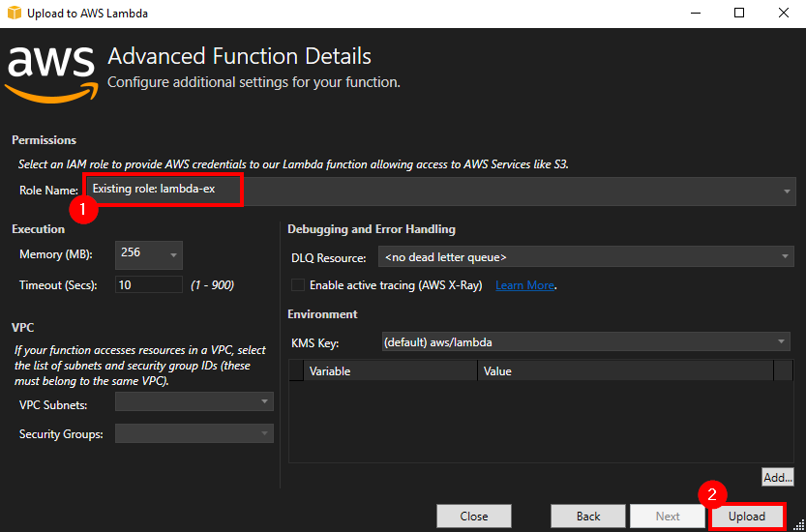Screen dimensions: 806x532
Task: Click the Value column header
Action: tap(625, 370)
